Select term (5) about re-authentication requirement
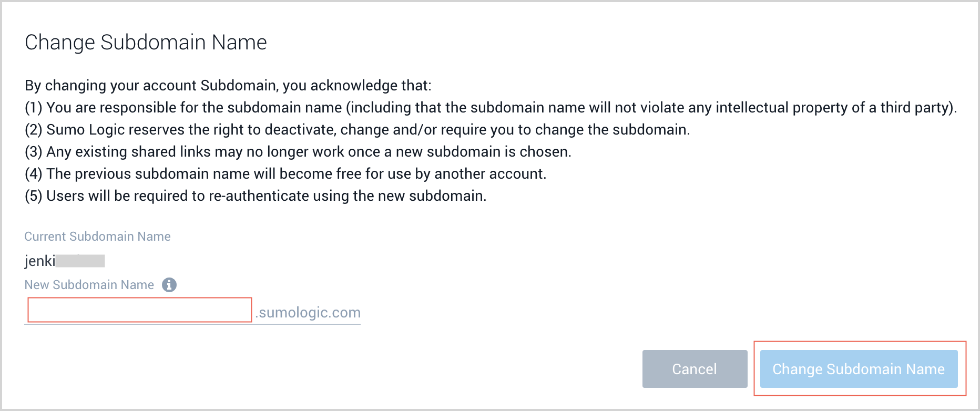 click(x=256, y=196)
